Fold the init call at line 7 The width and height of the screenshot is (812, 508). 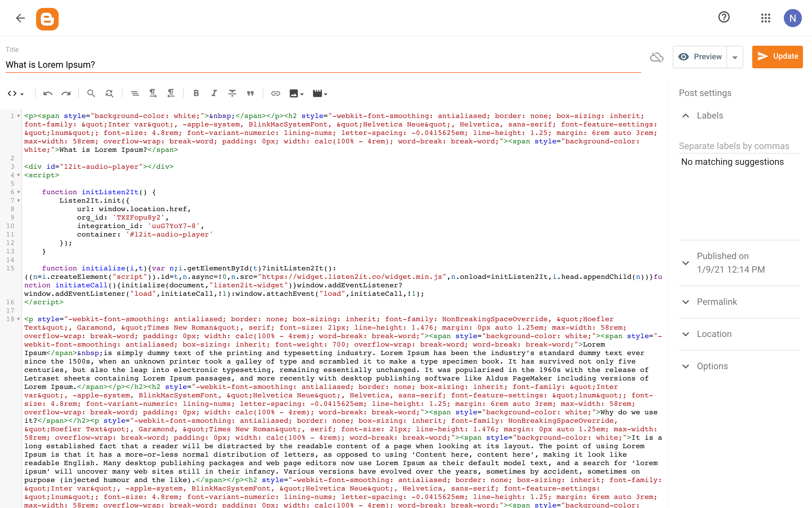coord(18,201)
